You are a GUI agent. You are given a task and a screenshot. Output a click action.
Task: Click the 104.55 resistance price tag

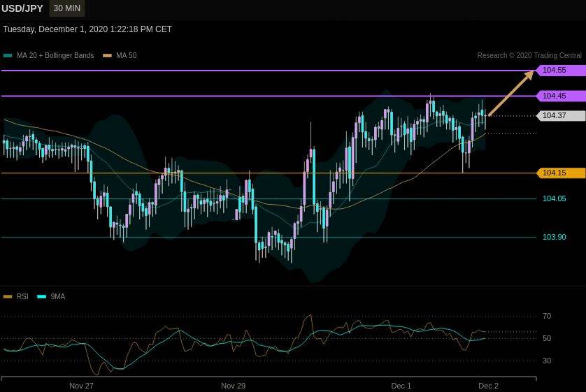pyautogui.click(x=561, y=70)
